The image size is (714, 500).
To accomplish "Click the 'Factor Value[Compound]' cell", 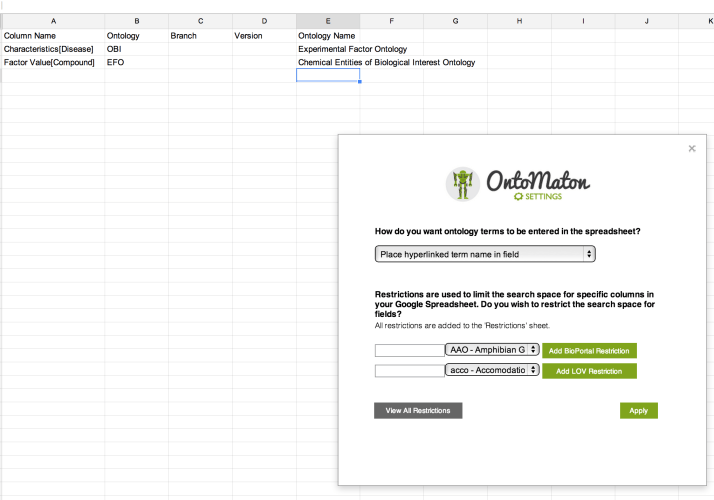I will coord(53,62).
